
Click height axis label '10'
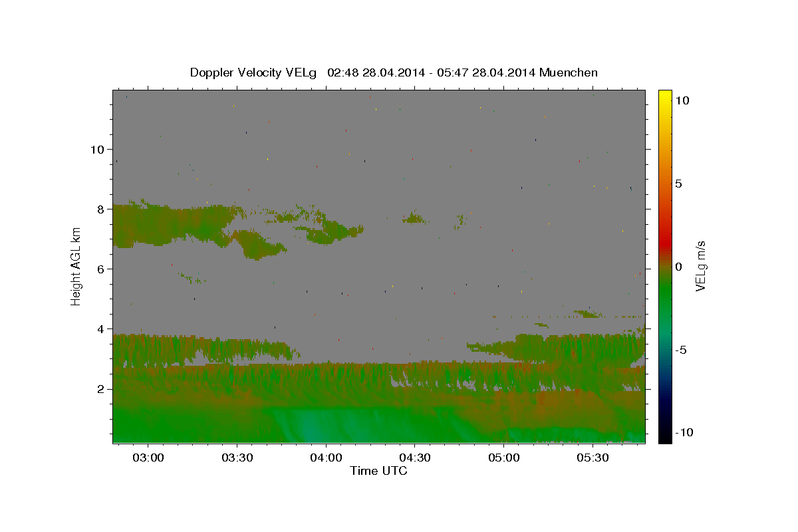98,149
